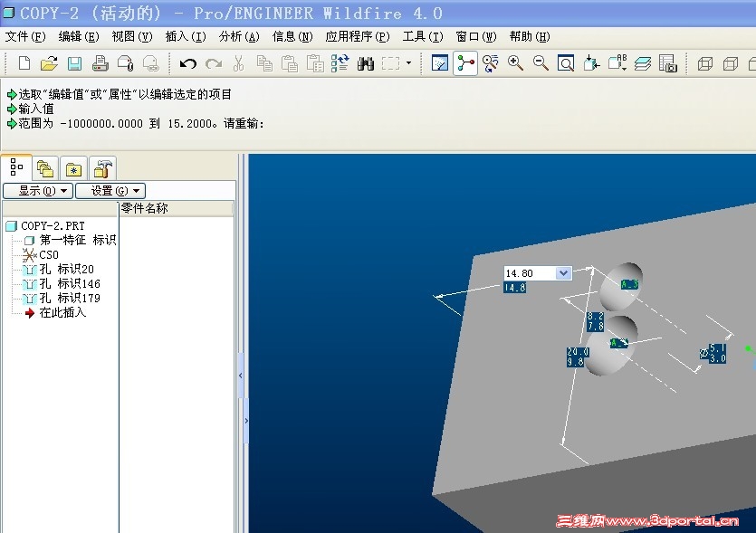
Task: Open dropdown arrow beside selection box
Action: [409, 62]
